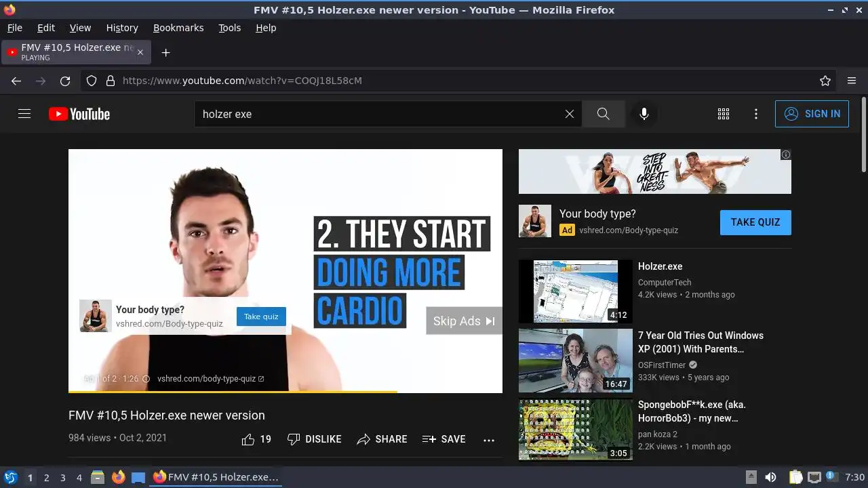Click the TAKE QUIZ sidebar button
868x488 pixels.
(x=755, y=222)
